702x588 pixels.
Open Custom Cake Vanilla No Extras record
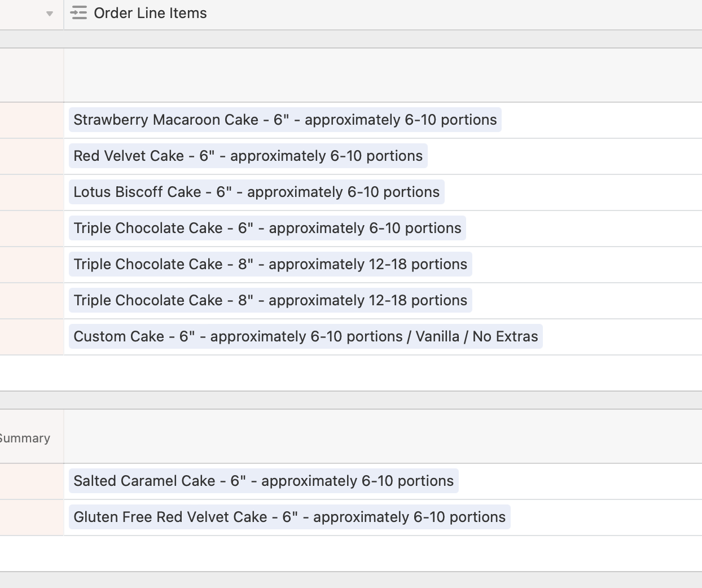306,336
